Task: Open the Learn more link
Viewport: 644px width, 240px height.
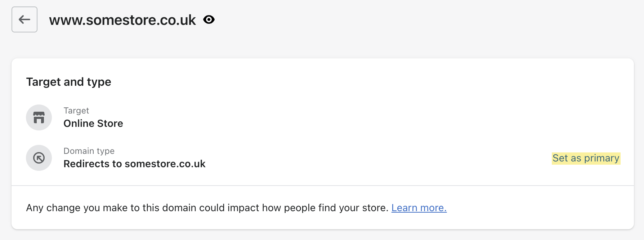Action: pos(419,208)
